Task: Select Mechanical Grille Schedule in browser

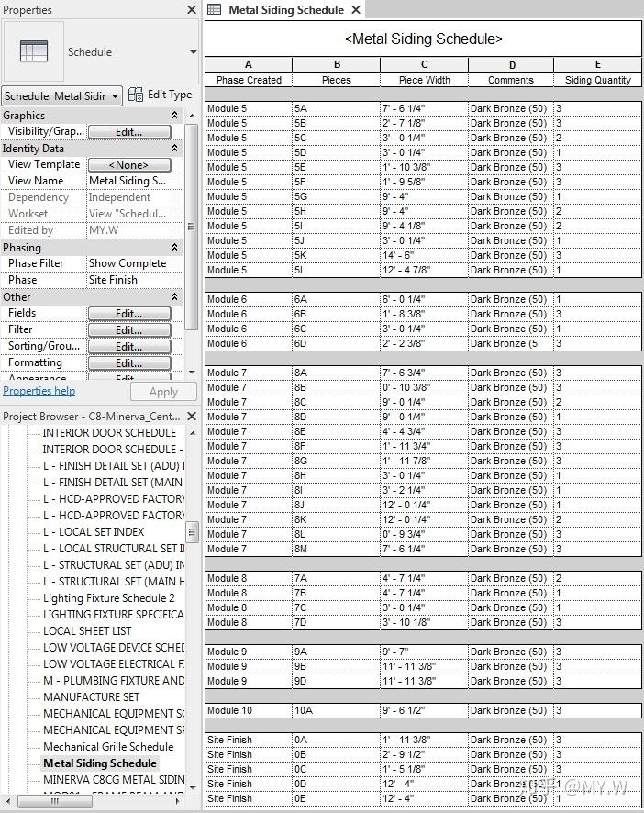Action: [108, 747]
